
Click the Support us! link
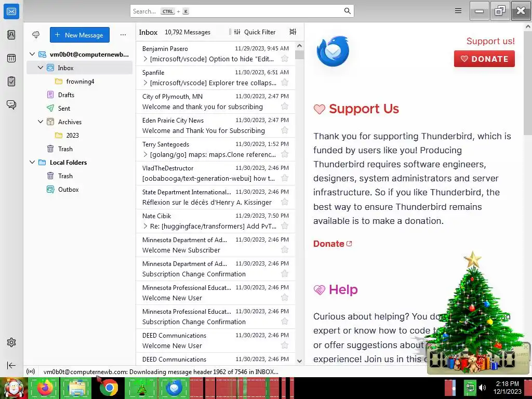pos(490,41)
